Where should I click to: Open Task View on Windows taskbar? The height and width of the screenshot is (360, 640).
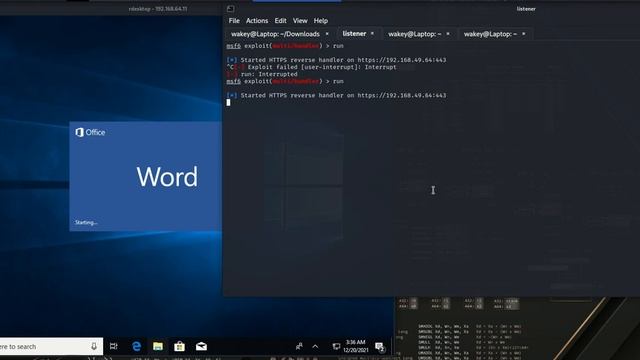point(114,347)
